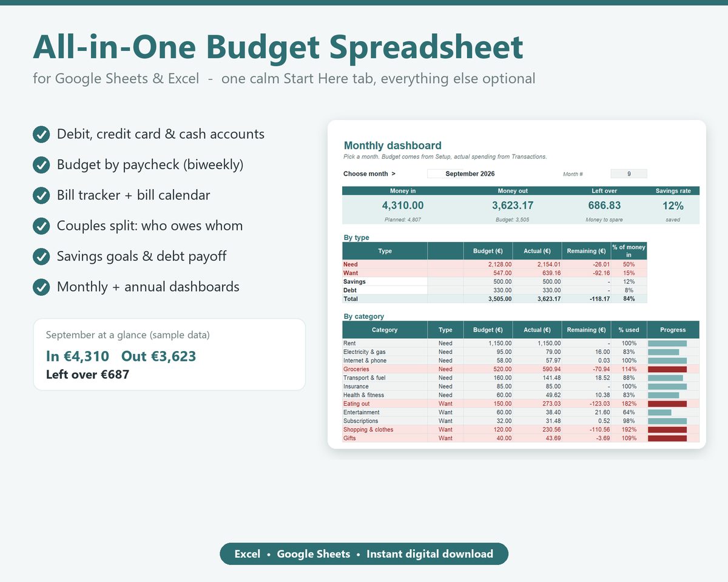The width and height of the screenshot is (728, 582).
Task: Click the "Out €3,623" figure in the summary card
Action: point(159,356)
